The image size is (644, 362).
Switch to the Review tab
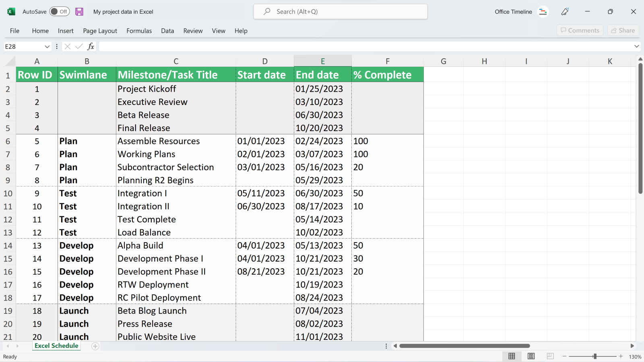coord(192,31)
